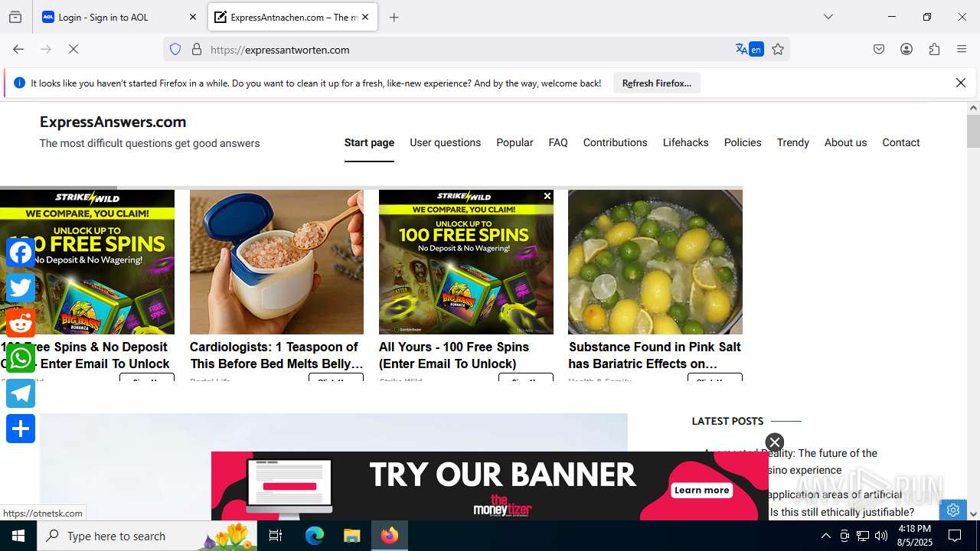The height and width of the screenshot is (551, 980).
Task: Open the tracking protection shield icon
Action: coord(175,50)
